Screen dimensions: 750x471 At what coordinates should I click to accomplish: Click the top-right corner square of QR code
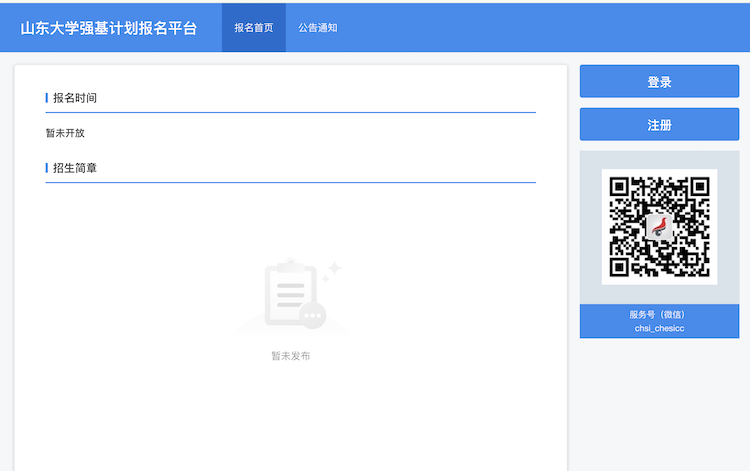coord(700,186)
